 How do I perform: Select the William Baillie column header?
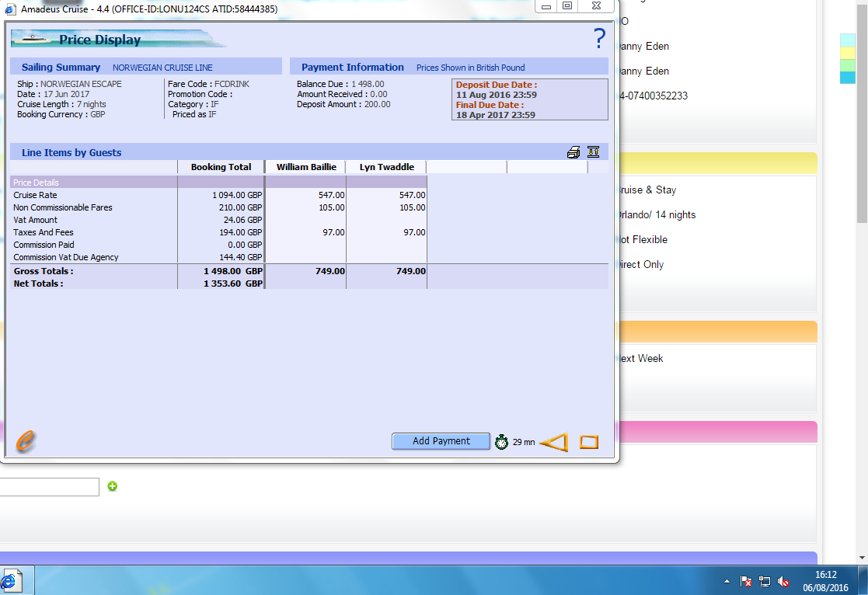306,167
